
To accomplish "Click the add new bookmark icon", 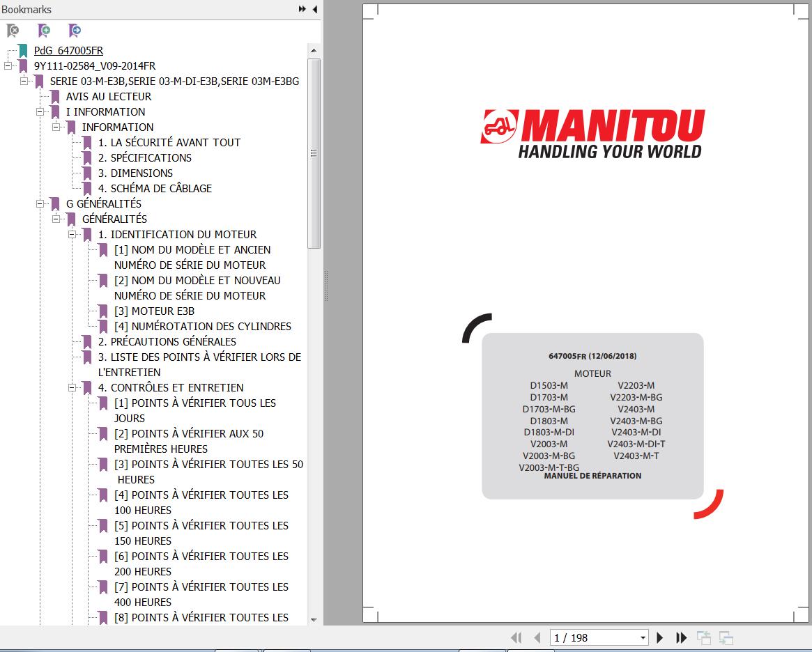I will [44, 31].
